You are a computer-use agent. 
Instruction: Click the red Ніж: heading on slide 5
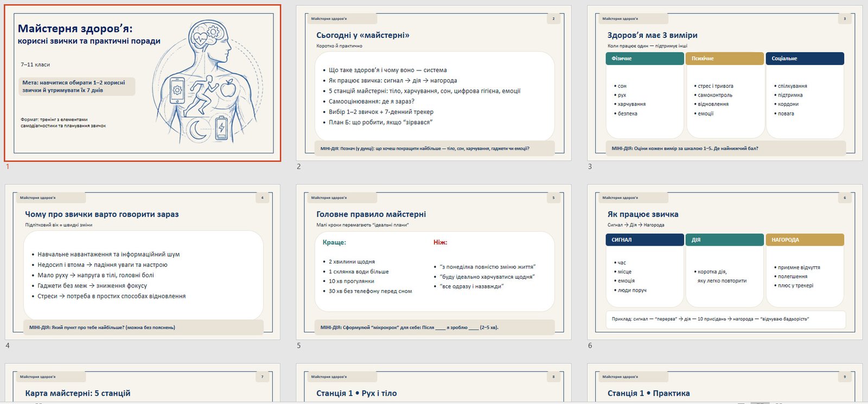[x=440, y=242]
